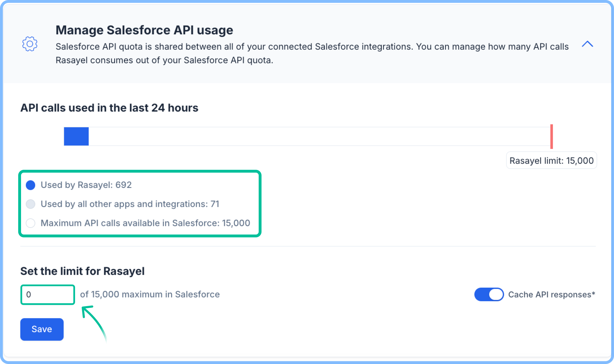Viewport: 614px width, 364px height.
Task: Click the green highlighted legend box
Action: 140,171
